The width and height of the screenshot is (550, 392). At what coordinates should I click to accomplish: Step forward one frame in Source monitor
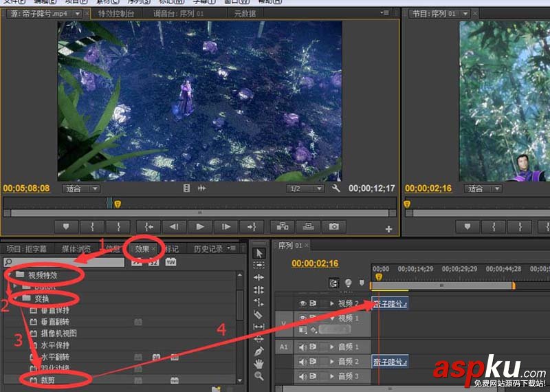tap(226, 227)
